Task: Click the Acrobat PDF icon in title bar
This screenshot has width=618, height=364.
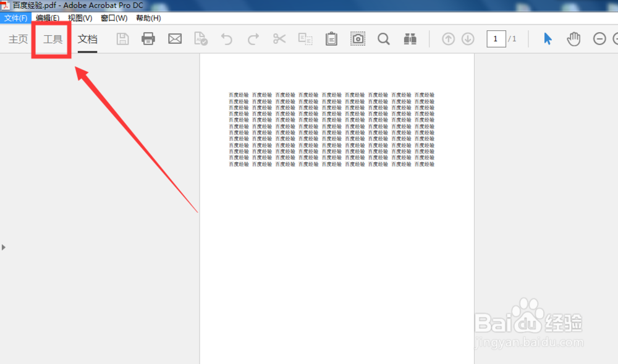Action: (5, 5)
